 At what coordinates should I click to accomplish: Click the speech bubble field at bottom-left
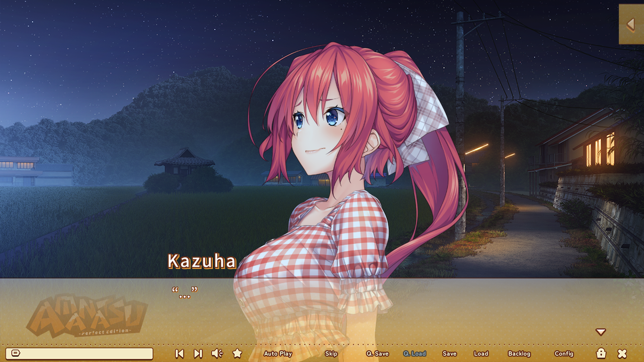[79, 353]
